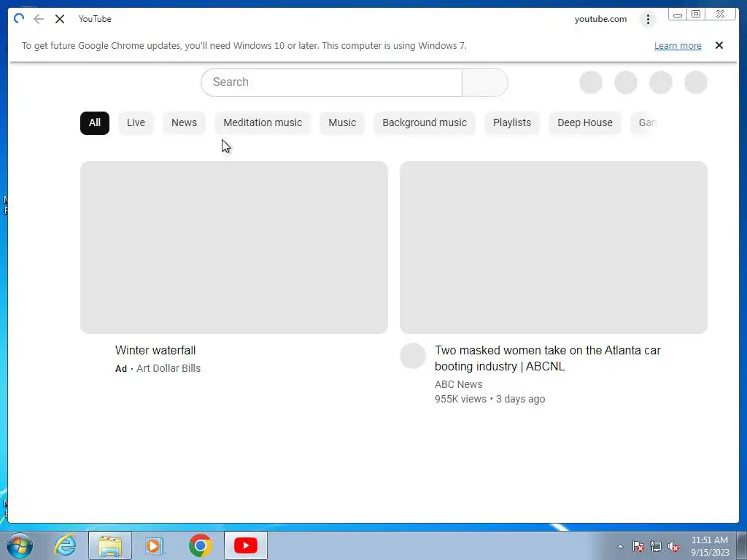Select the News filter chip
The width and height of the screenshot is (747, 560).
[184, 122]
